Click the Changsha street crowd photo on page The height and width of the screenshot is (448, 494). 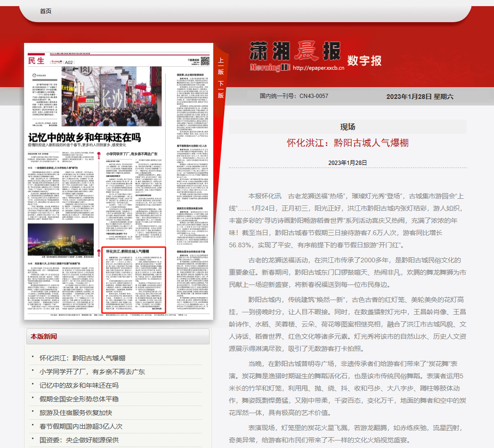[x=112, y=97]
